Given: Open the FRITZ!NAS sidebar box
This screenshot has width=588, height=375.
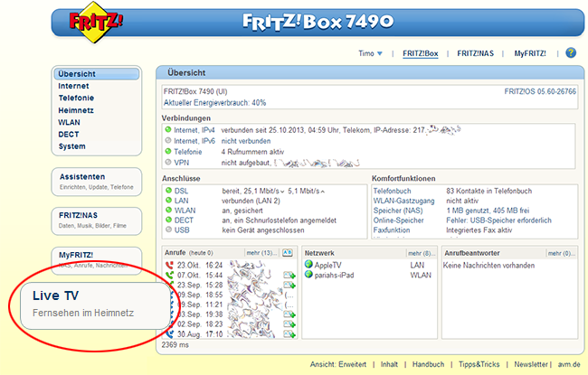Looking at the screenshot, I should coord(97,220).
